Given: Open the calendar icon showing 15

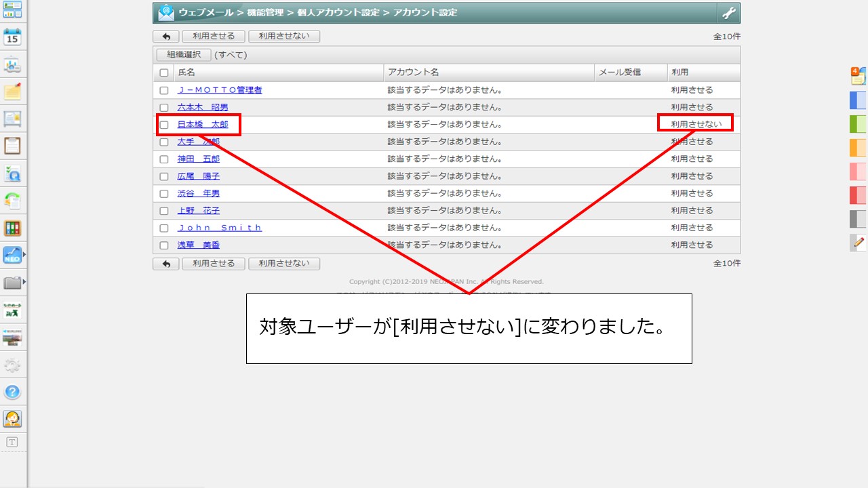Looking at the screenshot, I should tap(12, 37).
